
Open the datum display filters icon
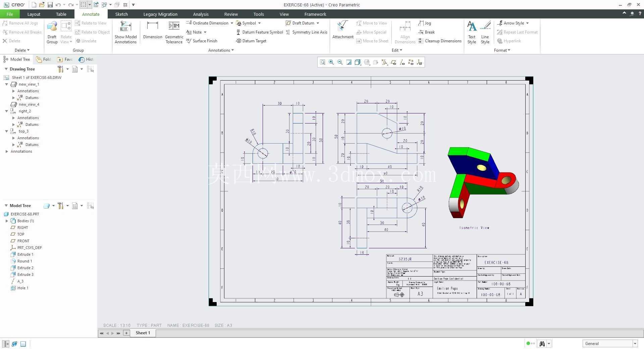point(384,62)
